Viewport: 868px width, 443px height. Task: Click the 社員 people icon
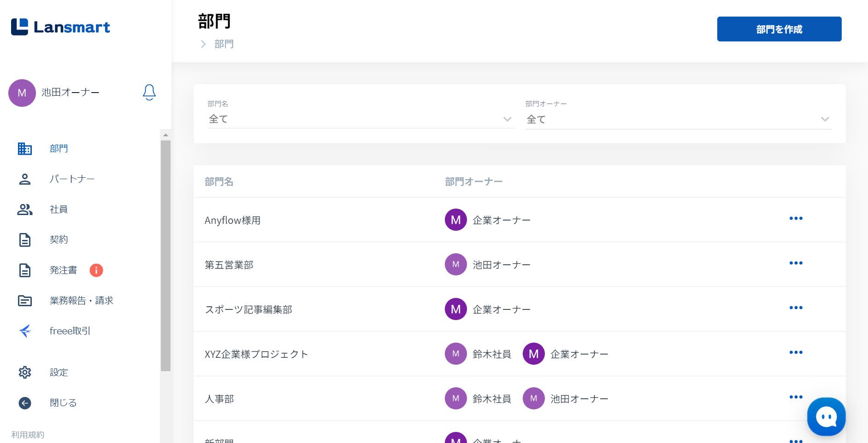pos(25,210)
